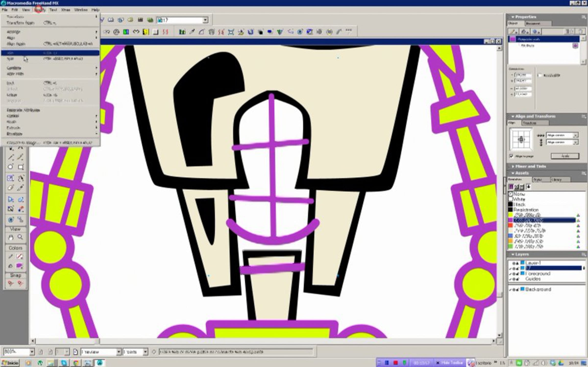Toggle the Align to page checkbox
Screen dimensions: 588x367
tap(512, 156)
